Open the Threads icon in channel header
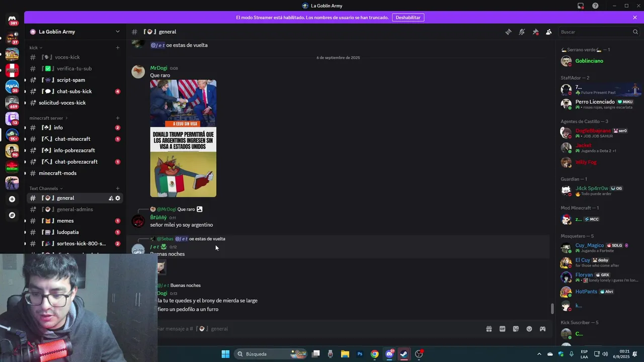 [x=509, y=32]
